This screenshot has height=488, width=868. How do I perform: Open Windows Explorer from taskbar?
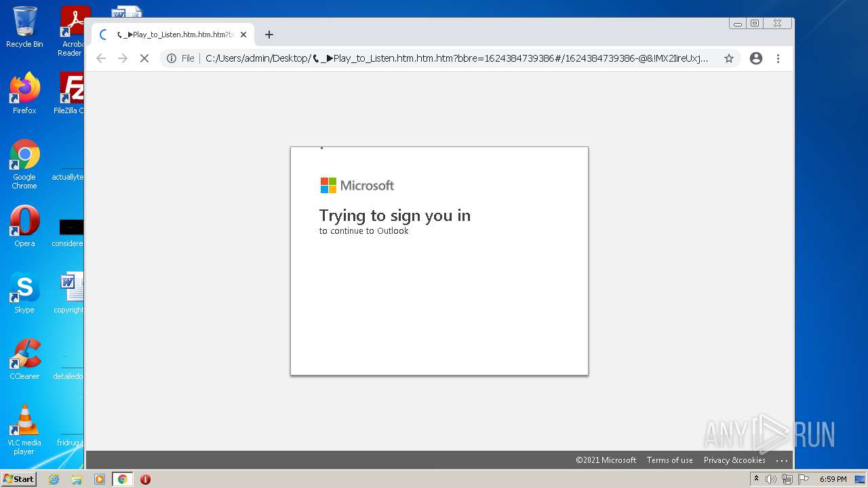pyautogui.click(x=77, y=479)
